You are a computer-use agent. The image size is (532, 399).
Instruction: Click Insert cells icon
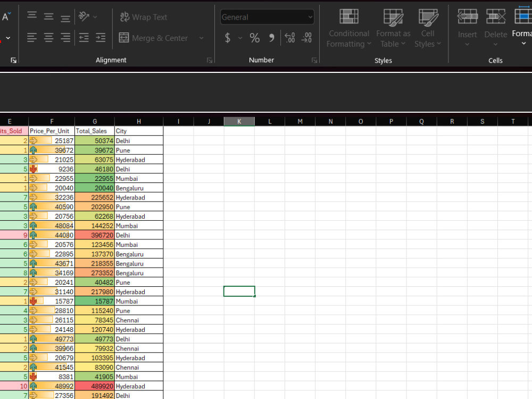[468, 16]
